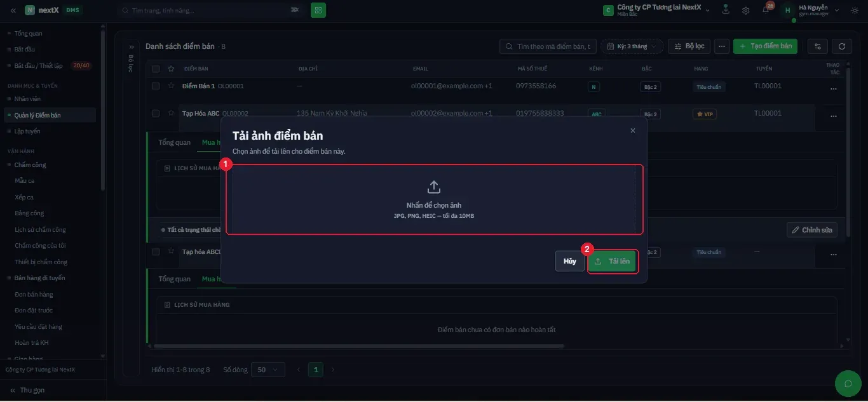Image resolution: width=868 pixels, height=402 pixels.
Task: Click the horizontal scrollbar under the table
Action: (358, 346)
